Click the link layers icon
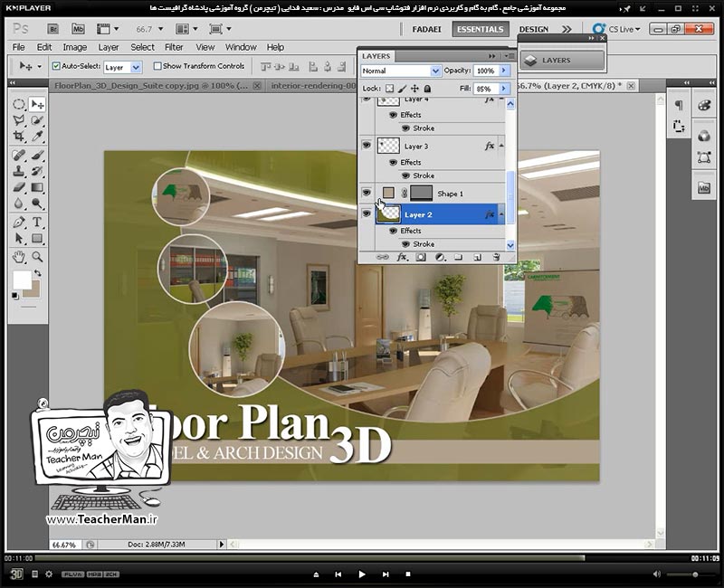 pos(382,257)
